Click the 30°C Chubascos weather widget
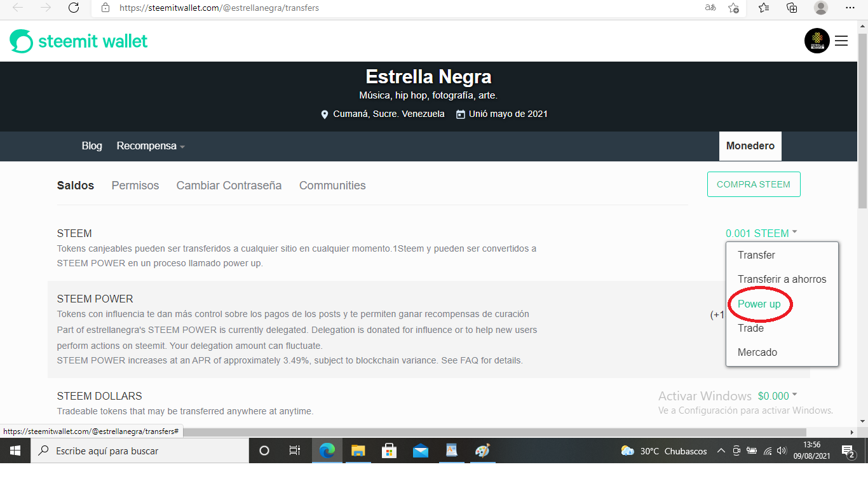This screenshot has height=488, width=868. tap(663, 451)
